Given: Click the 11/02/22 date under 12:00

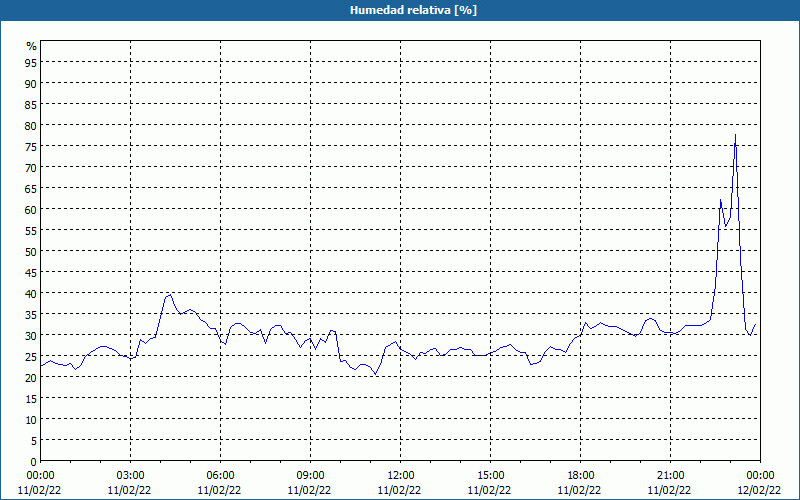Looking at the screenshot, I should (x=399, y=490).
